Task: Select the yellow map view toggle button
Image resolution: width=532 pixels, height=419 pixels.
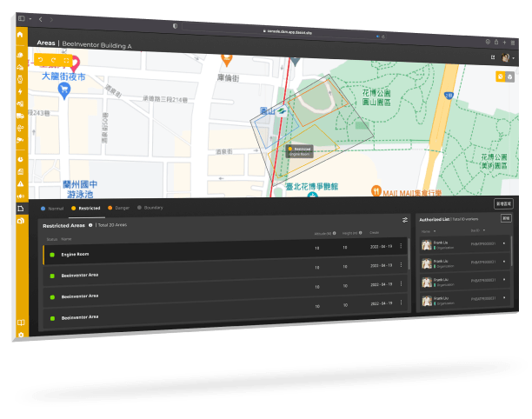Action: click(501, 76)
